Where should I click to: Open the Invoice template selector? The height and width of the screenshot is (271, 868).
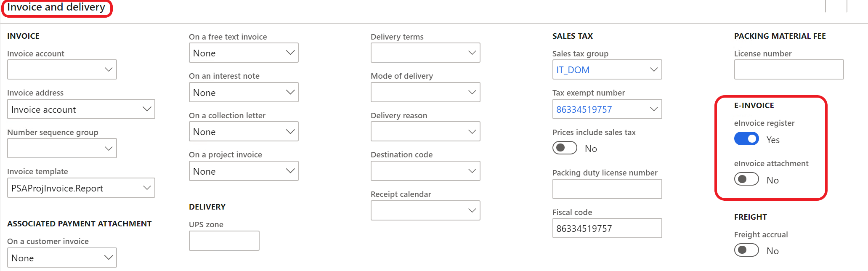pyautogui.click(x=146, y=188)
